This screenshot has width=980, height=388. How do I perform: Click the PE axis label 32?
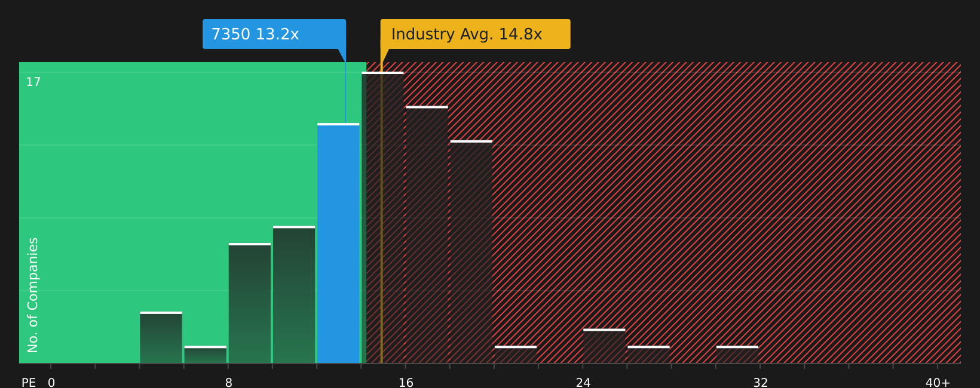[x=760, y=383]
